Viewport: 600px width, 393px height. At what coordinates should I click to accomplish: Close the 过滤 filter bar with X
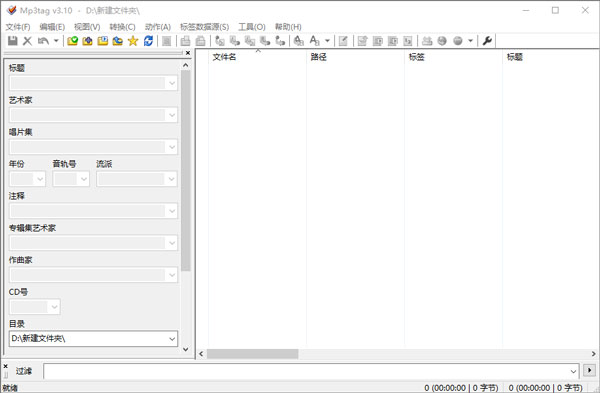coord(5,366)
